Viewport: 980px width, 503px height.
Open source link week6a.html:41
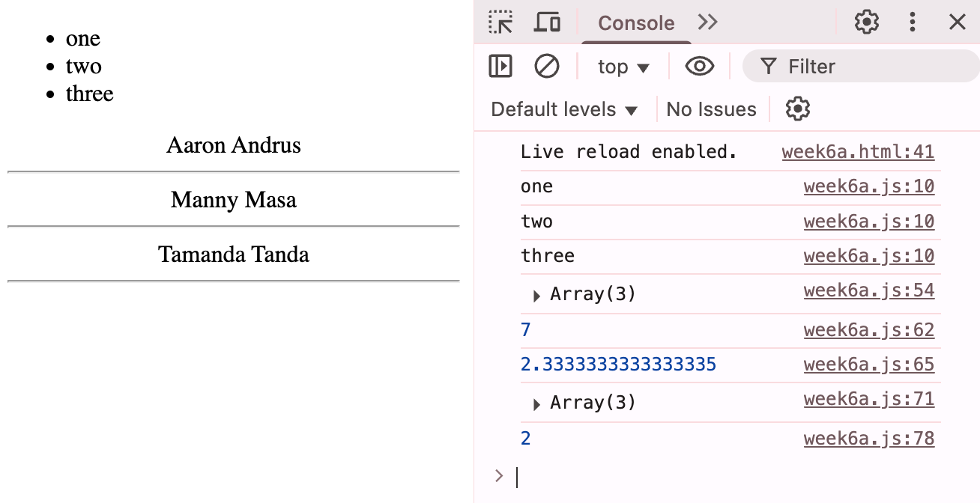[858, 152]
